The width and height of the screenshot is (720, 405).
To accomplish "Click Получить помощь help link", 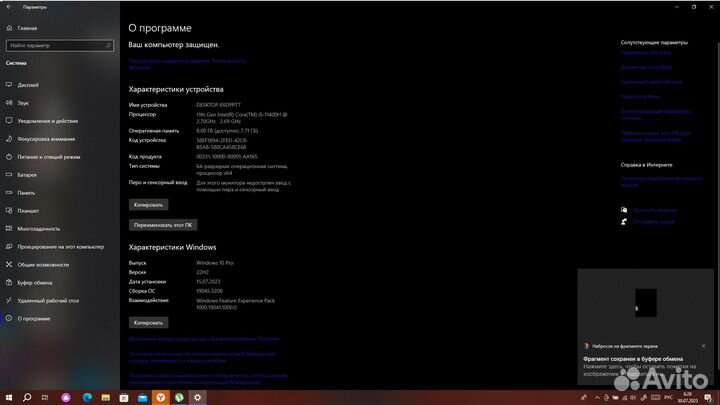I will tap(655, 210).
